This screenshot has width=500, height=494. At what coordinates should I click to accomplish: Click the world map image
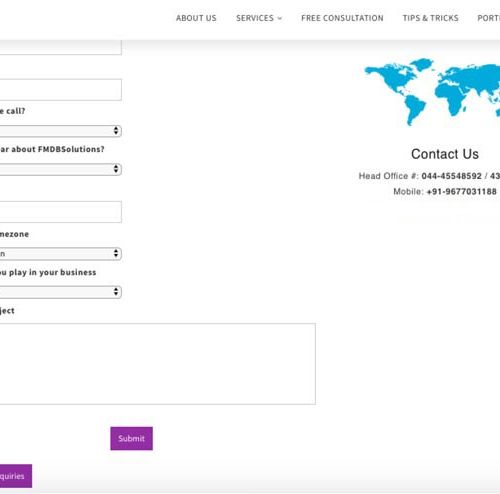click(432, 92)
